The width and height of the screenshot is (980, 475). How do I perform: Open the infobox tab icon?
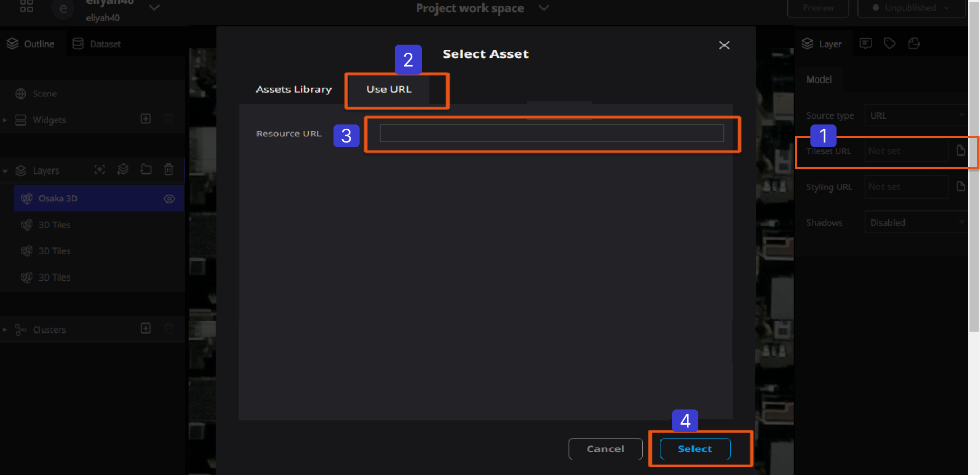(866, 44)
